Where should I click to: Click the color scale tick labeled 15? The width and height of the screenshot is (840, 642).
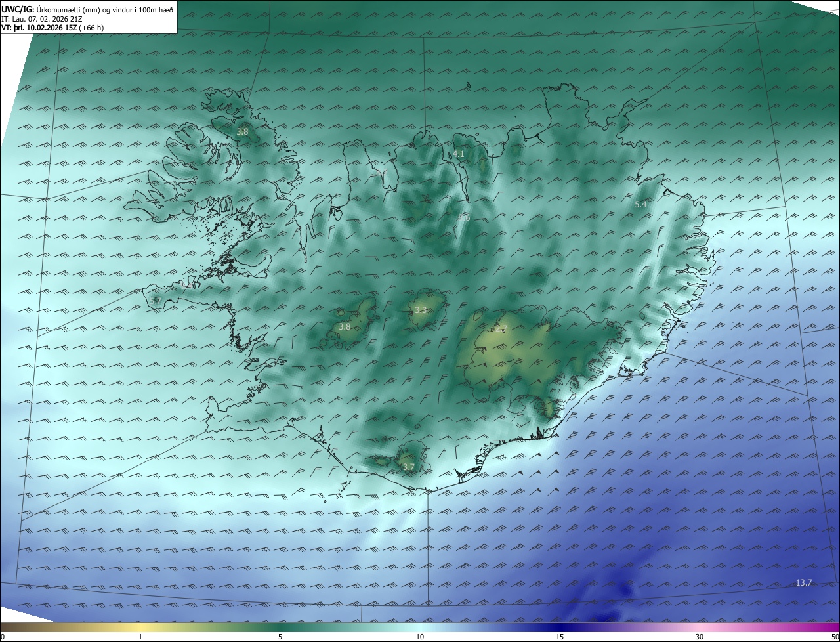[x=560, y=637]
